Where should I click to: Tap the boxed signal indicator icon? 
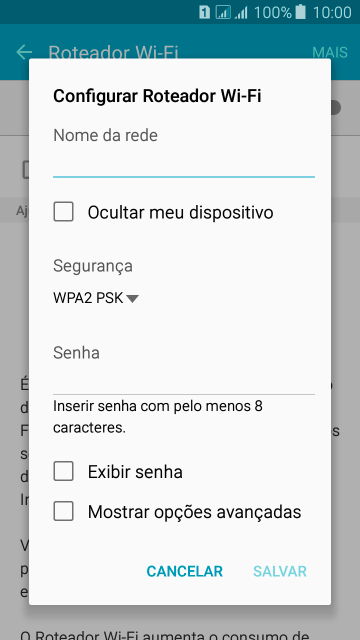point(223,12)
